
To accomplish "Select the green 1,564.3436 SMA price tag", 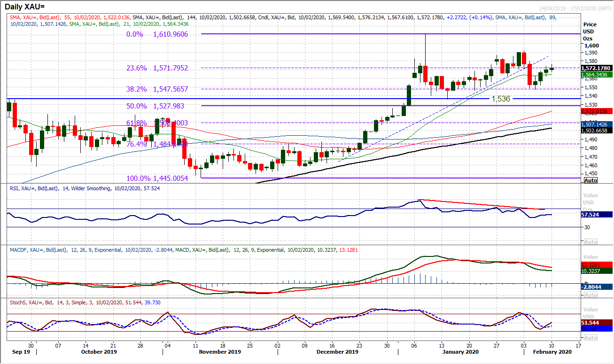I will [597, 74].
